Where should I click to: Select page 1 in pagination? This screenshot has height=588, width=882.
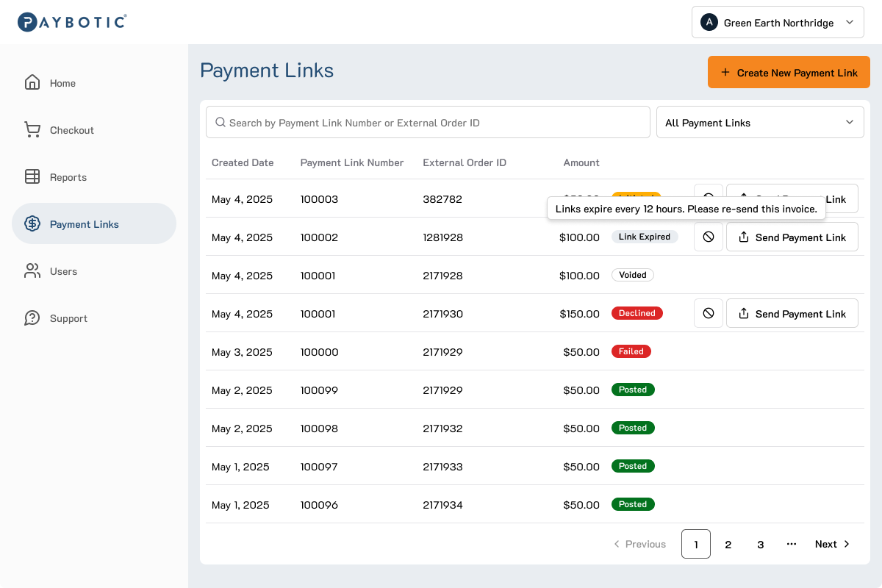coord(696,544)
